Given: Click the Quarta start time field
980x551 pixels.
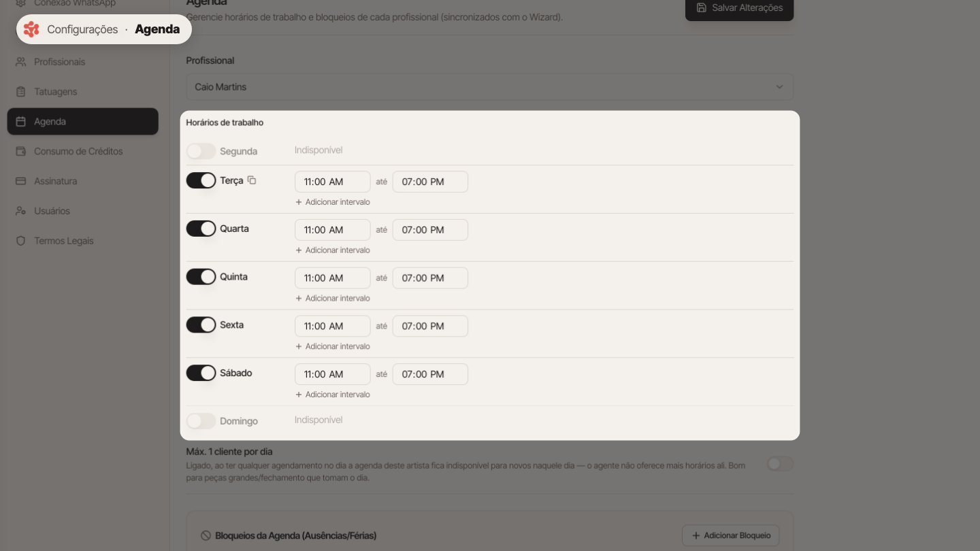Looking at the screenshot, I should [x=333, y=230].
